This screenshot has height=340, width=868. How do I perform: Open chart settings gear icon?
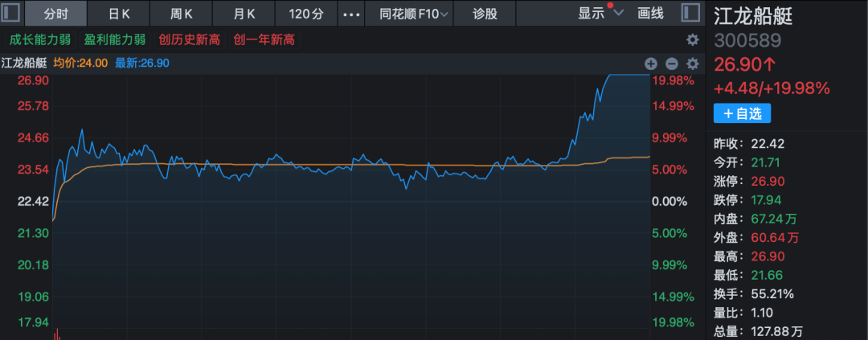click(692, 63)
